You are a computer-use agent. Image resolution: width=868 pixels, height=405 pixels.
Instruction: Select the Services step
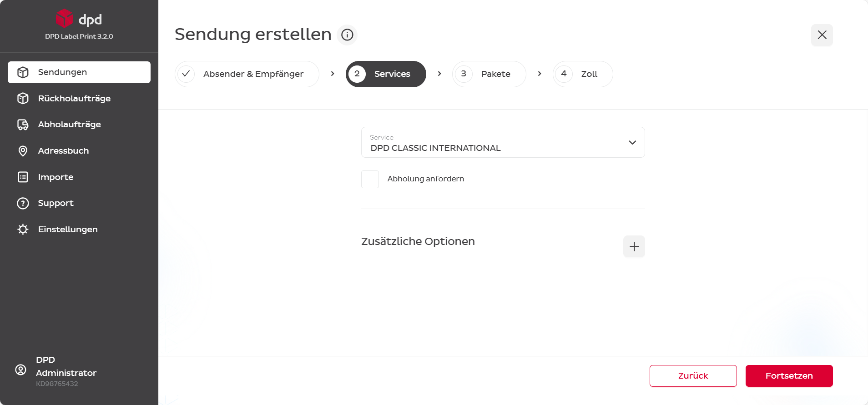coord(386,74)
